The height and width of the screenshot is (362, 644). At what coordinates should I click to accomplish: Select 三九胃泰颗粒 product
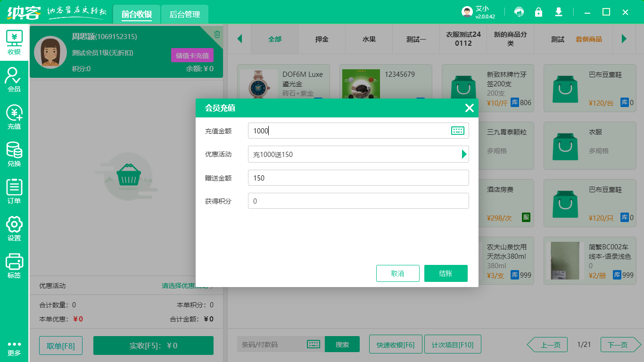point(506,146)
